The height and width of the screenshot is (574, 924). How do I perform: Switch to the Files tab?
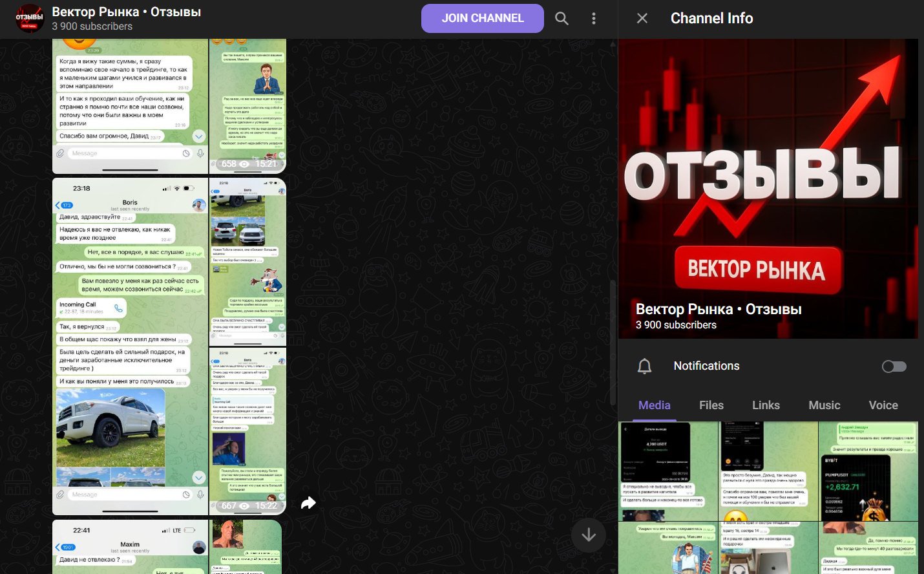pos(711,405)
